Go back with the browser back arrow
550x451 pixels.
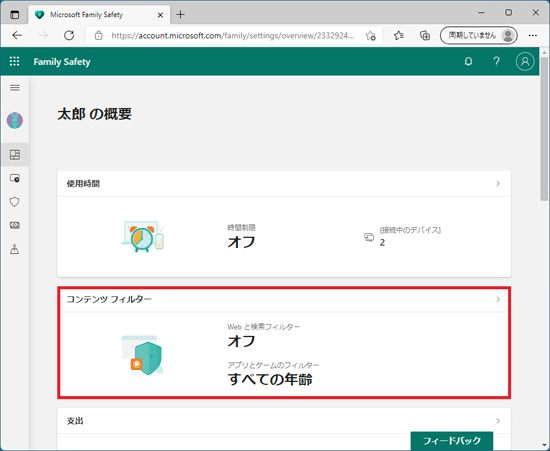(17, 35)
